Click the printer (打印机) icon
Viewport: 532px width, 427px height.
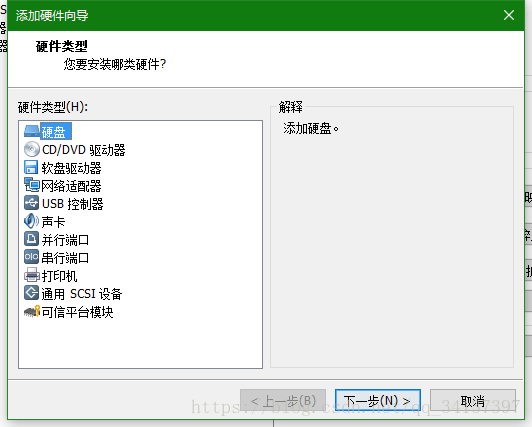tap(32, 275)
